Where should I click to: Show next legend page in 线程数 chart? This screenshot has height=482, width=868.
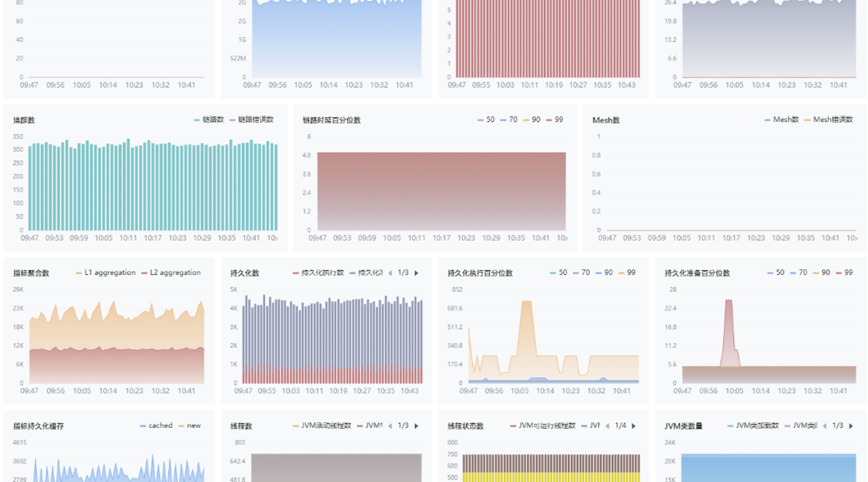416,426
